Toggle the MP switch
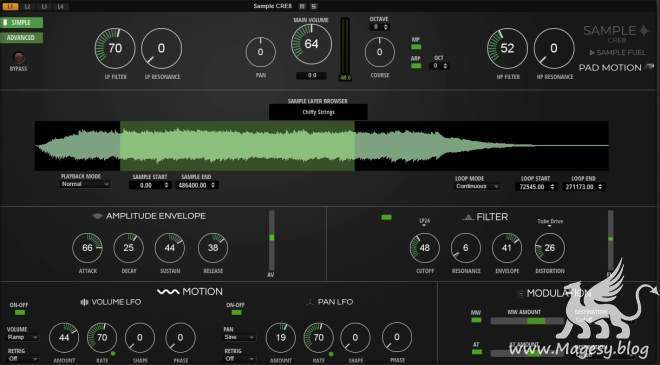The image size is (660, 365). click(x=416, y=47)
